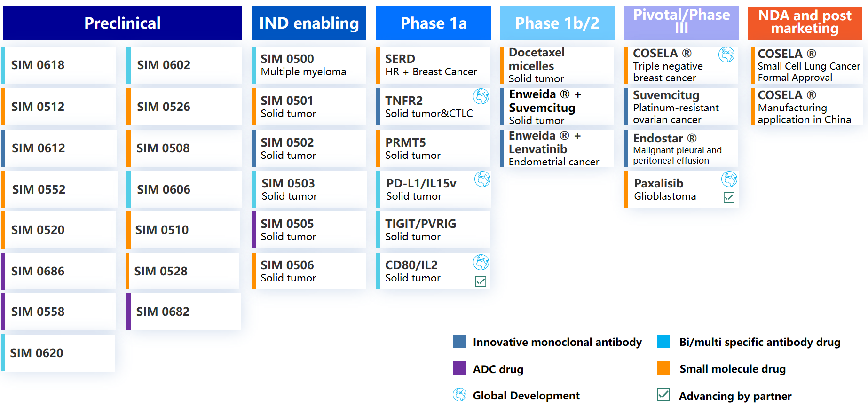Click the partner checkmark on Paxalisib card

pyautogui.click(x=729, y=197)
